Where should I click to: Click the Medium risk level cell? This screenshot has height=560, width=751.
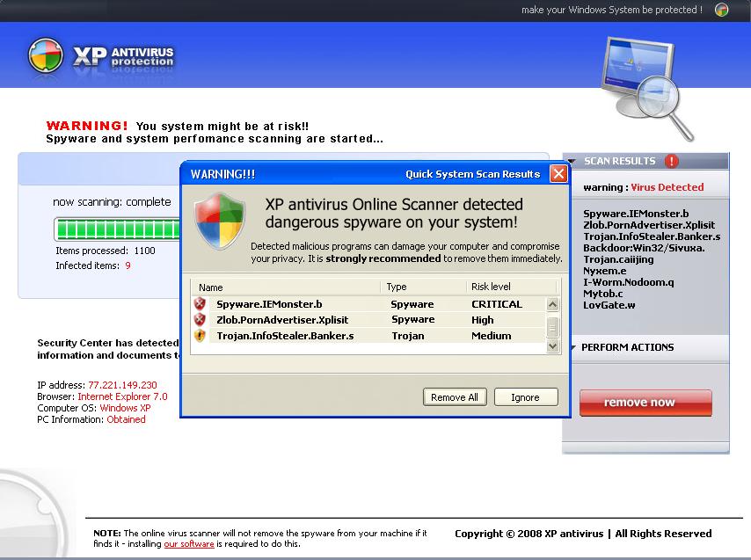491,336
